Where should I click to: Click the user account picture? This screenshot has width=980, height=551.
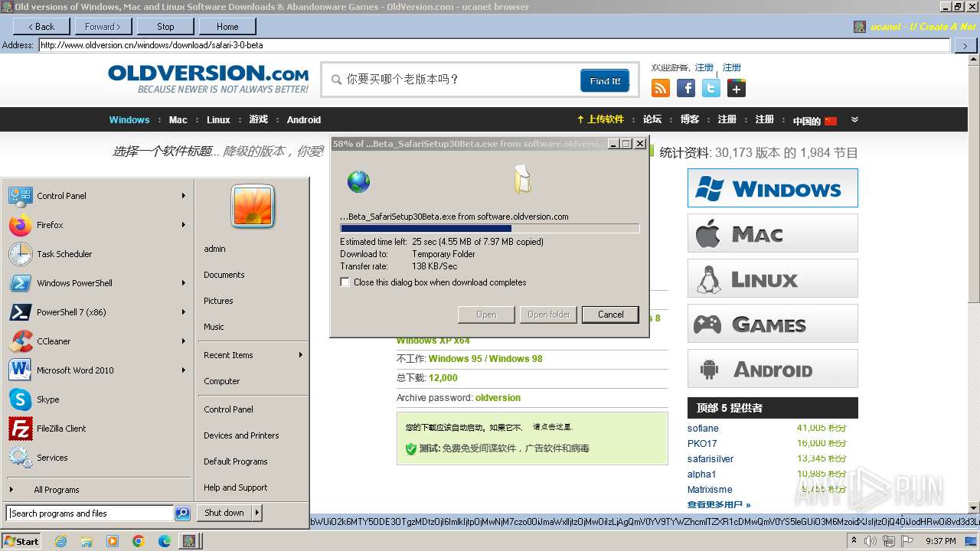pyautogui.click(x=253, y=207)
